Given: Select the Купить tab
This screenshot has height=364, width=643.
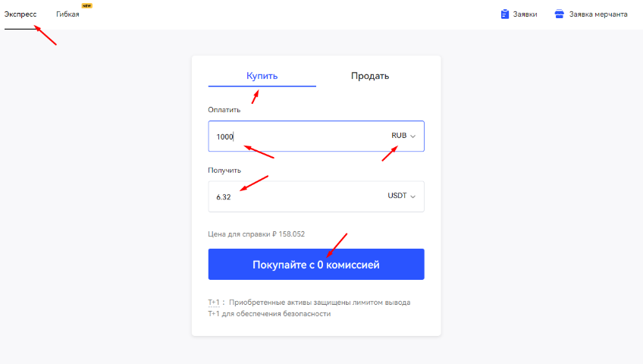Looking at the screenshot, I should pyautogui.click(x=262, y=76).
